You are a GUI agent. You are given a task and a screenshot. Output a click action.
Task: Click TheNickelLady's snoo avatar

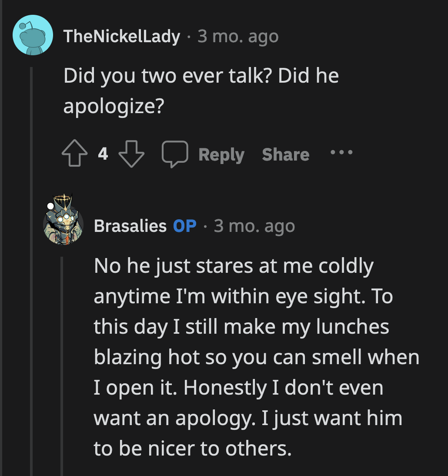click(33, 36)
